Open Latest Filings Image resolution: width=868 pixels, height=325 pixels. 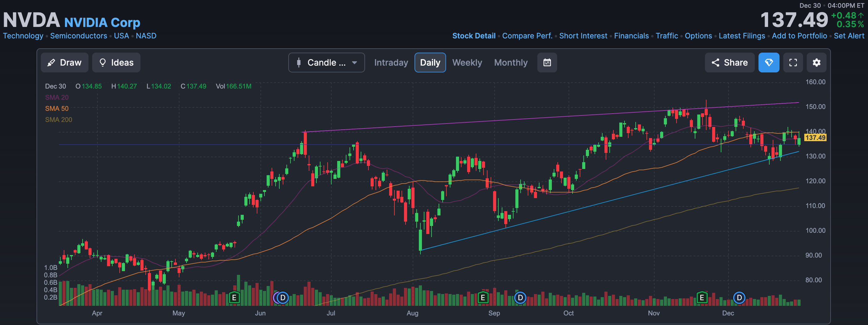click(x=742, y=36)
